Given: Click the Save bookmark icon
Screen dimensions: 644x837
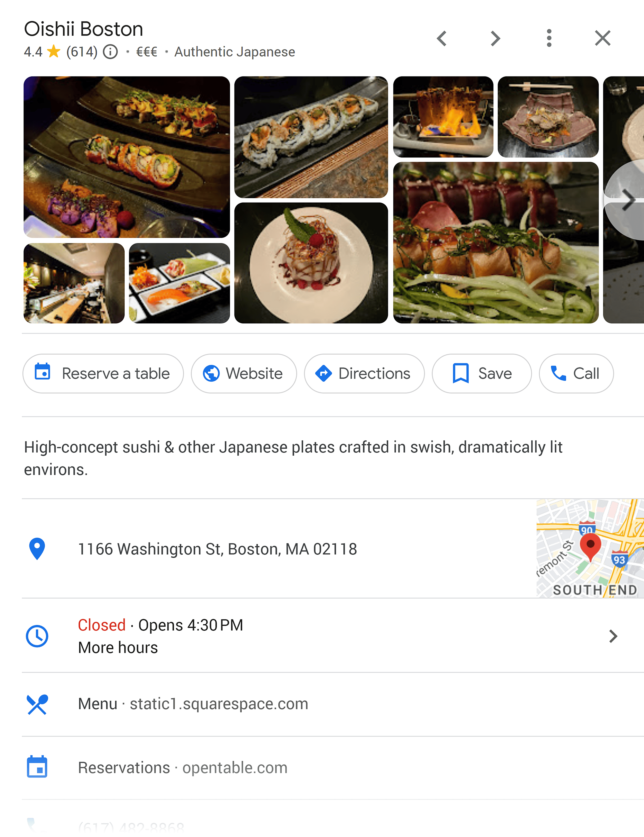Looking at the screenshot, I should [x=461, y=373].
